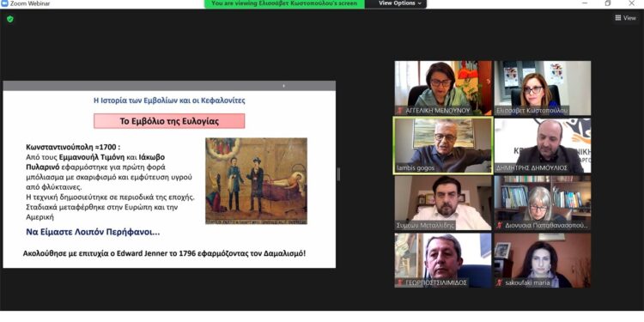This screenshot has width=644, height=322.
Task: Click muted mic icon next to ΑΓΓΕΛΙΚΗ ΜΕΝΟΥΝΟΥ
Action: (399, 111)
